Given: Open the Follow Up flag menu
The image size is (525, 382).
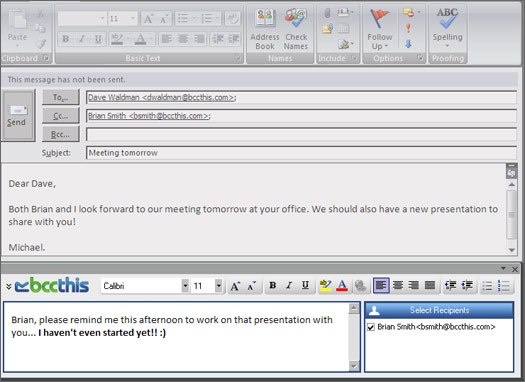Looking at the screenshot, I should [380, 29].
